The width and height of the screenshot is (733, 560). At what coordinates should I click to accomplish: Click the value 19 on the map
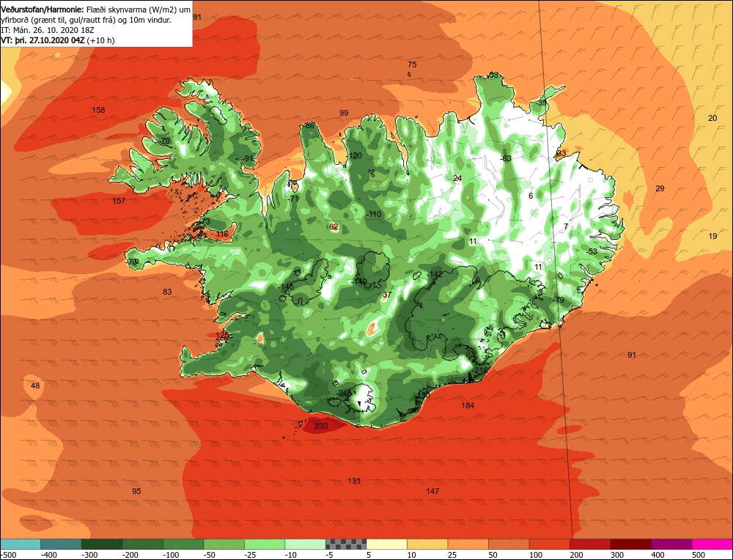[712, 236]
